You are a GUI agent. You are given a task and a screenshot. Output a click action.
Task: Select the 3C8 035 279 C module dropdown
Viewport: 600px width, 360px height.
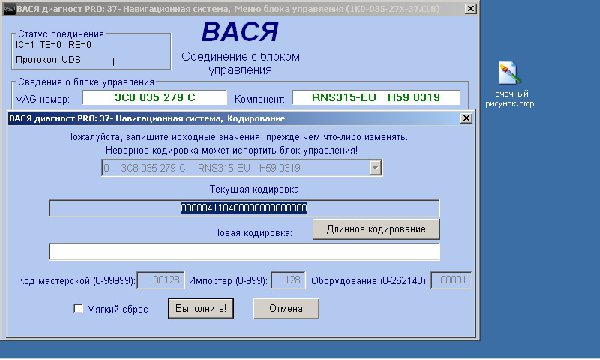click(x=242, y=168)
